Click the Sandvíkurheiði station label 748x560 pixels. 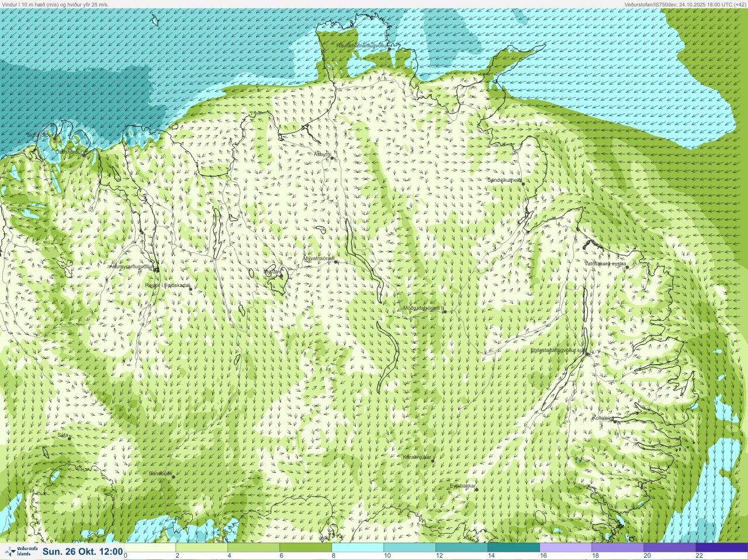coord(505,180)
